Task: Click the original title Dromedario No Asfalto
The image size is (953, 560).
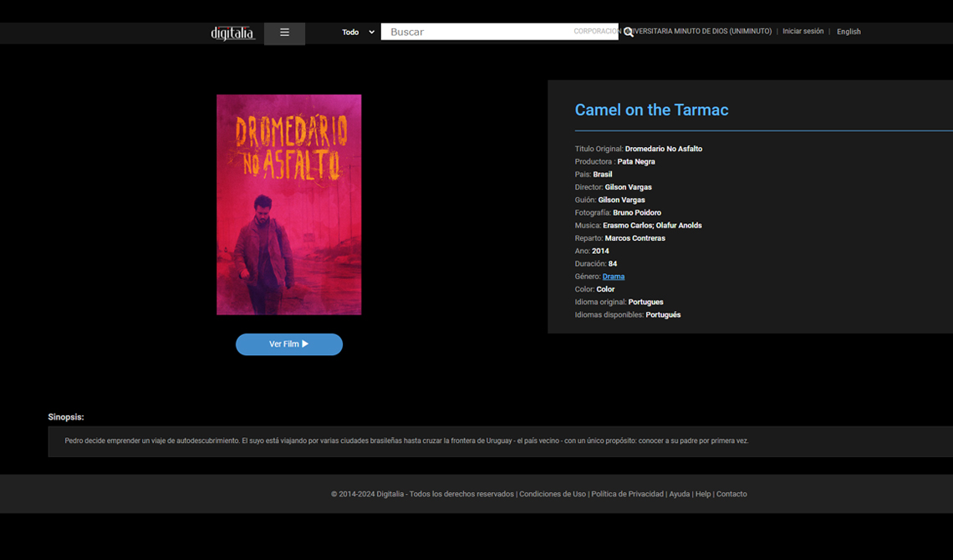Action: (x=664, y=149)
